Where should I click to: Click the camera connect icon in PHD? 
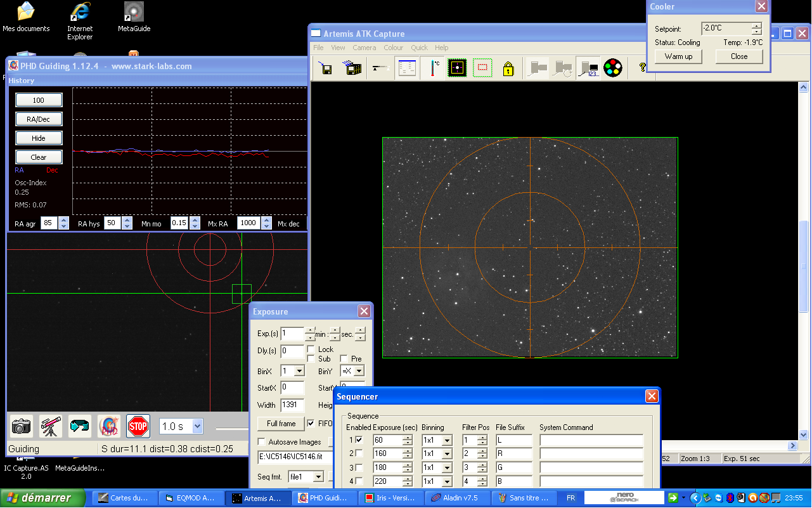(x=22, y=426)
